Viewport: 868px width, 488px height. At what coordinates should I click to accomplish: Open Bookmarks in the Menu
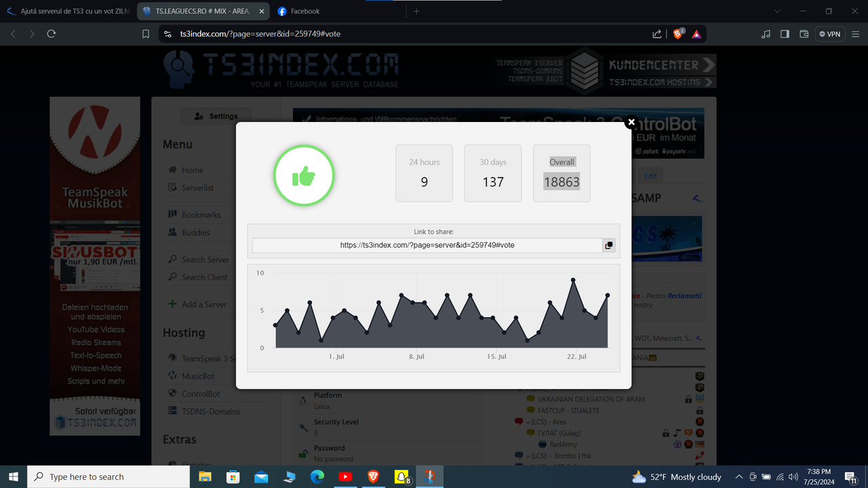[201, 215]
